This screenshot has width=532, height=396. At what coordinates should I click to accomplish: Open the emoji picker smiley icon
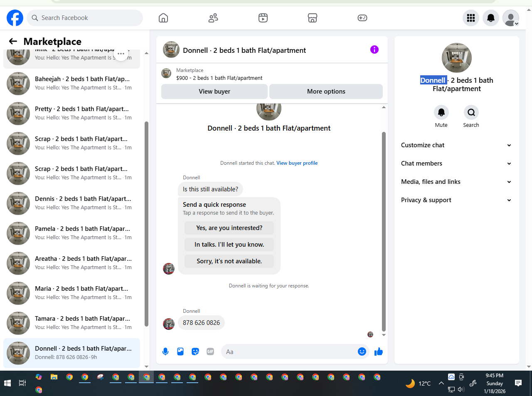[362, 351]
